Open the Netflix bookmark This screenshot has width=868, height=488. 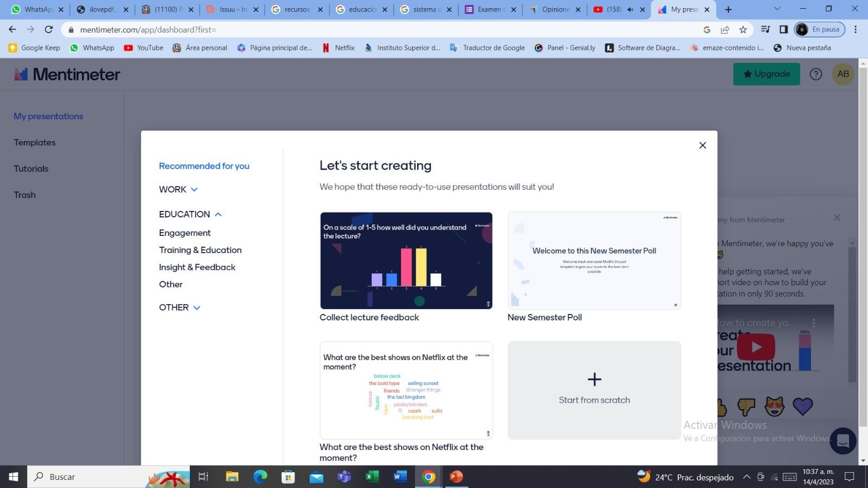[x=339, y=48]
